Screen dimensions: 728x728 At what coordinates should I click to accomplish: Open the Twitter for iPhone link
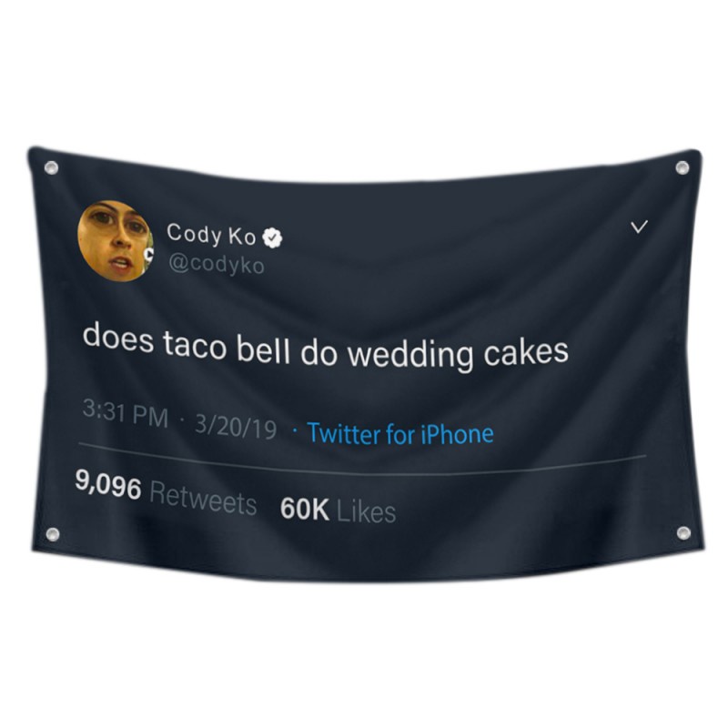(400, 434)
